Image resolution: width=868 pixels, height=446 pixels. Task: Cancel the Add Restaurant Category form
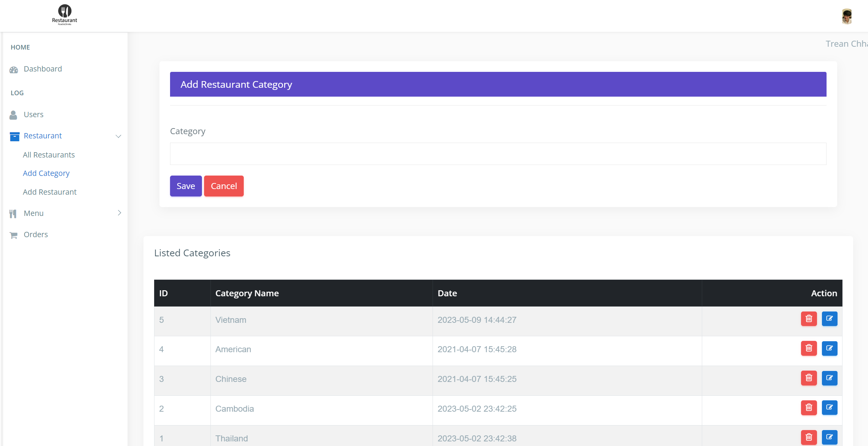(224, 186)
